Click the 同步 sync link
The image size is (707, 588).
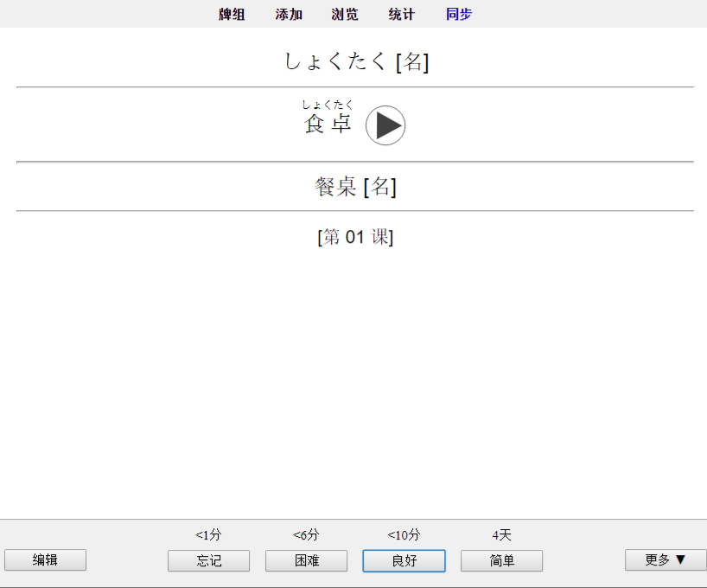point(459,15)
